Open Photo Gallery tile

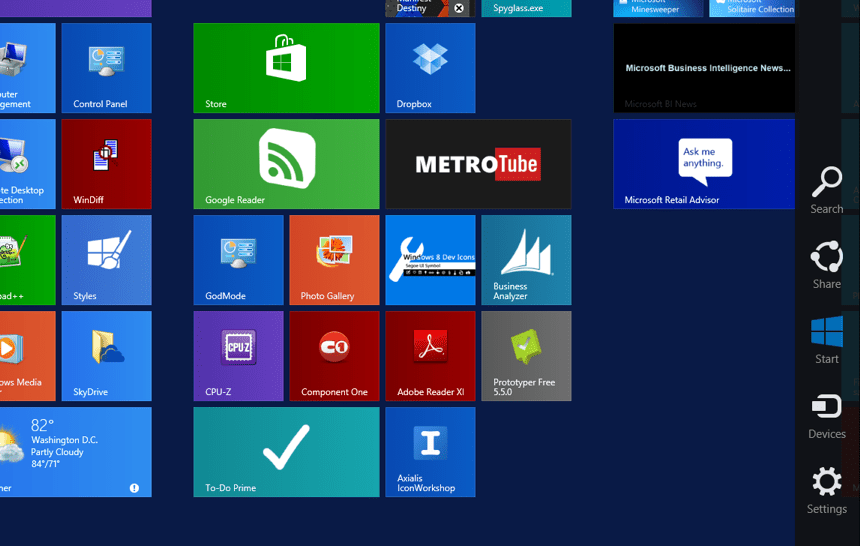coord(334,260)
